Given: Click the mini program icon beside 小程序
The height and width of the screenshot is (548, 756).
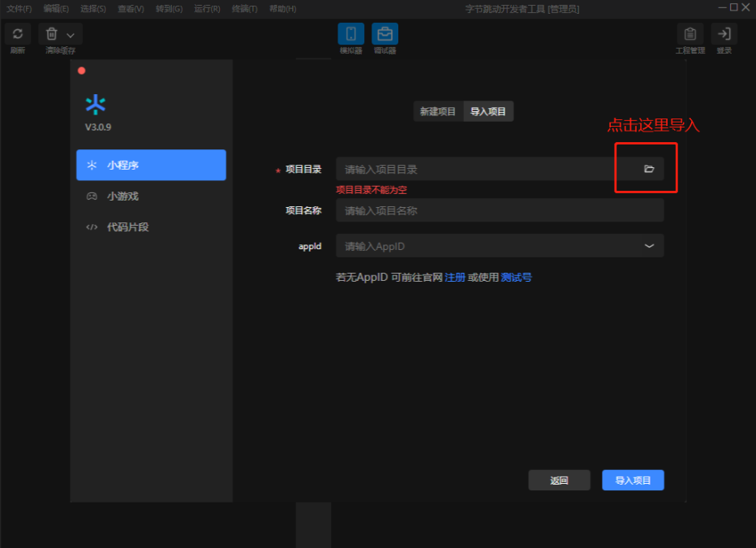Looking at the screenshot, I should click(92, 165).
